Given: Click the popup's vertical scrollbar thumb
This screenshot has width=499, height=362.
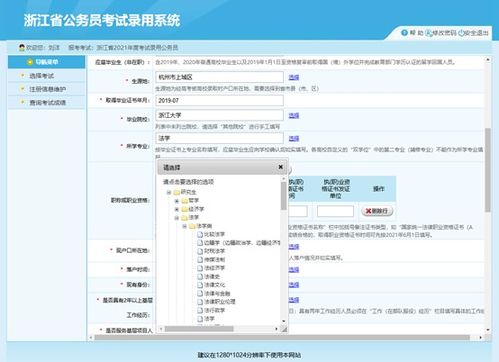Looking at the screenshot, I should (x=284, y=196).
